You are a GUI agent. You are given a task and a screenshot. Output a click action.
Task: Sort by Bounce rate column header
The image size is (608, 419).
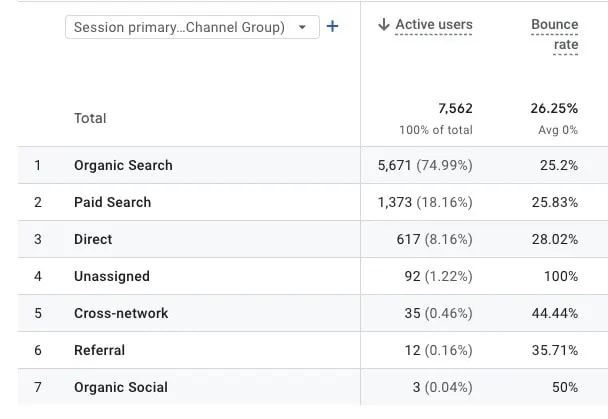554,34
